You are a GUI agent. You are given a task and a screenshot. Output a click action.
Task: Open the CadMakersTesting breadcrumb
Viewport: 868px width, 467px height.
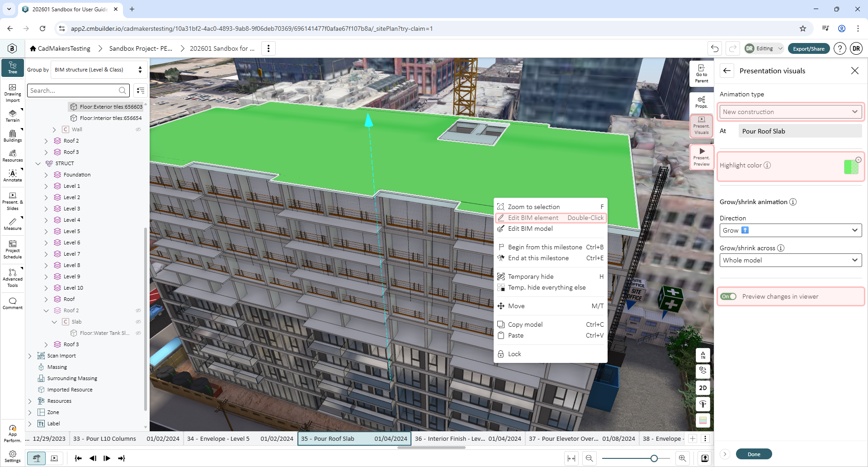[x=60, y=48]
